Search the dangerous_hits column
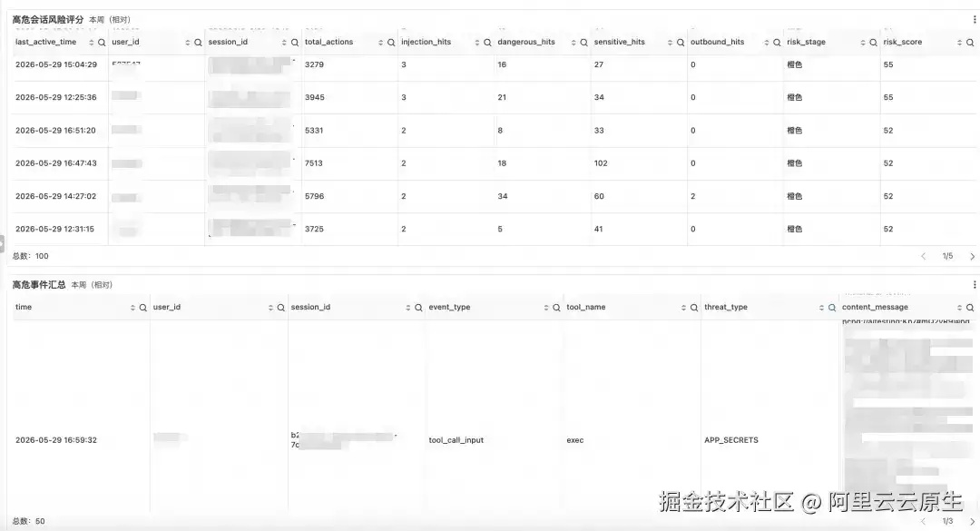The width and height of the screenshot is (980, 531). 583,43
